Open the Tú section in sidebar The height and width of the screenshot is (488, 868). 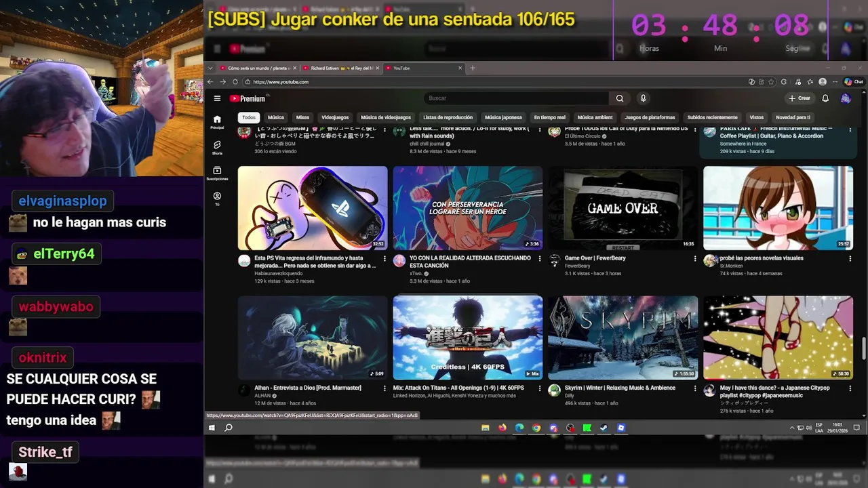coord(217,198)
